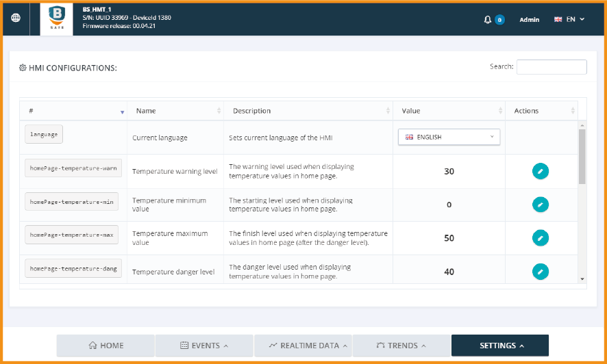Click scrollbar down arrow in table
The image size is (607, 364).
coord(582,279)
